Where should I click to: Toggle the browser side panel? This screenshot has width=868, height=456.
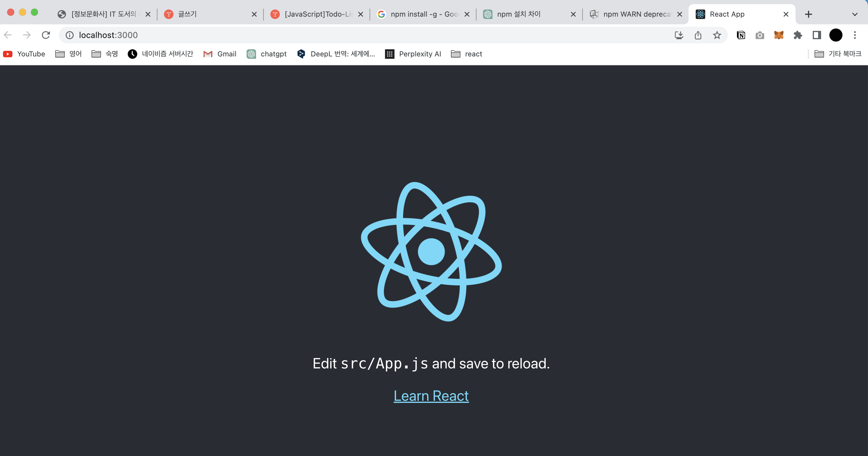tap(816, 35)
